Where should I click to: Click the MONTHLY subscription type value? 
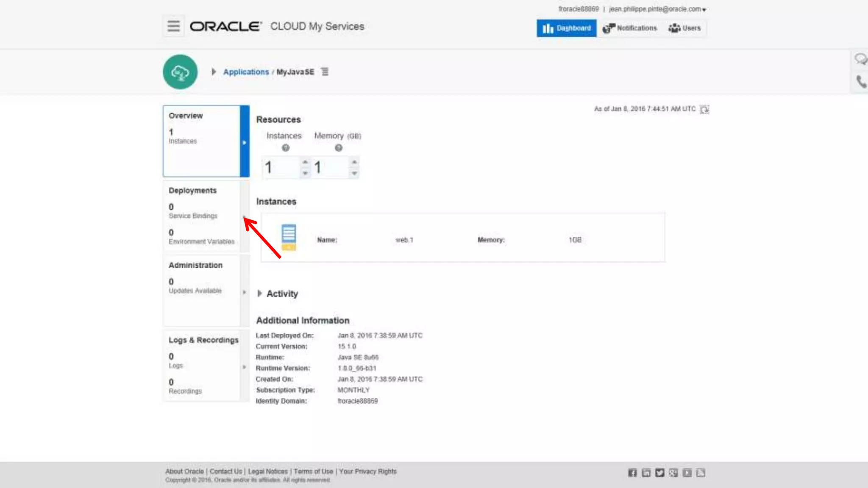point(353,390)
